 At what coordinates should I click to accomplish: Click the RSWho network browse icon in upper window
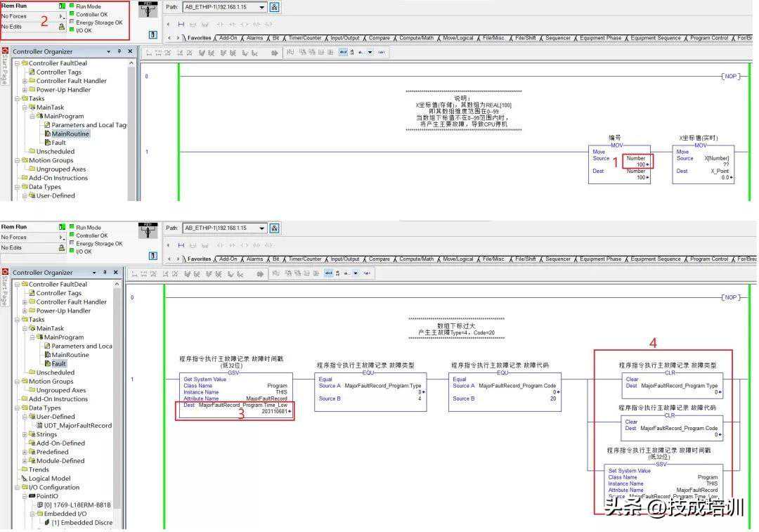[274, 8]
